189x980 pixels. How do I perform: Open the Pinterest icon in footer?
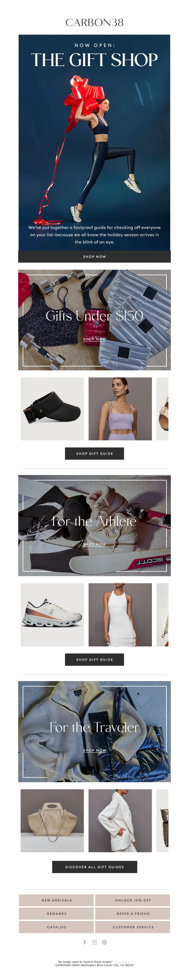click(104, 942)
